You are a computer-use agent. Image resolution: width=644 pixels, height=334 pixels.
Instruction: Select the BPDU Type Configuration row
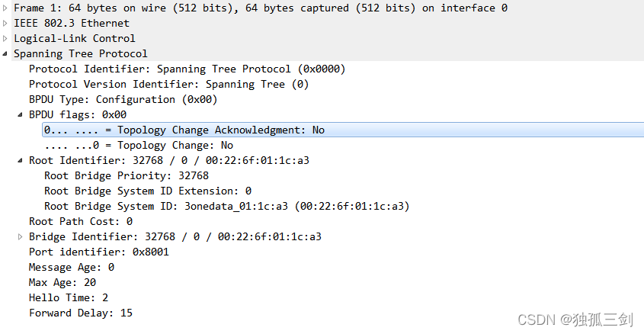pyautogui.click(x=123, y=99)
